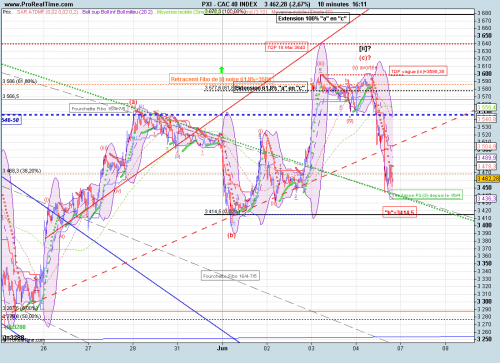Click the 3 478,3 price tag
Viewport: 500px width, 363px height.
(487, 166)
